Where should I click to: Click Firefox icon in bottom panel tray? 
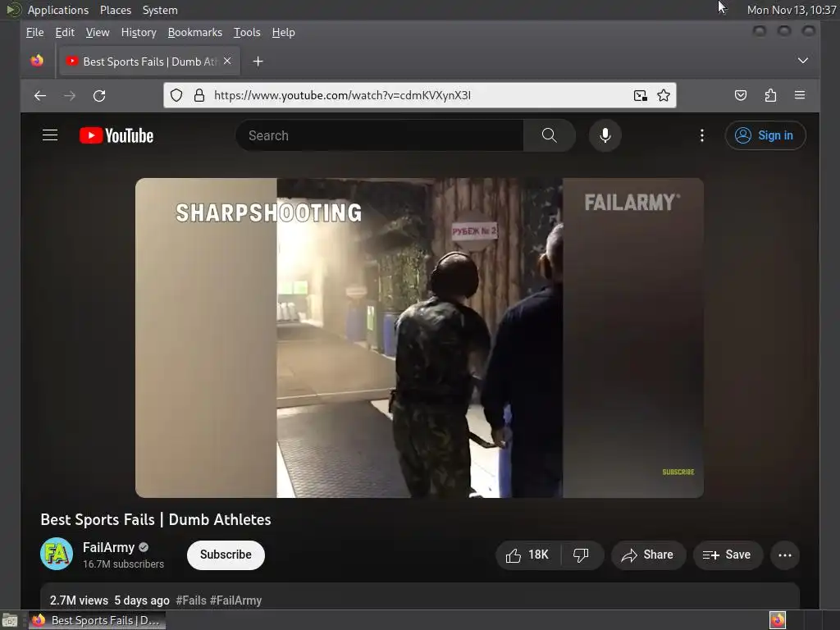pyautogui.click(x=778, y=620)
